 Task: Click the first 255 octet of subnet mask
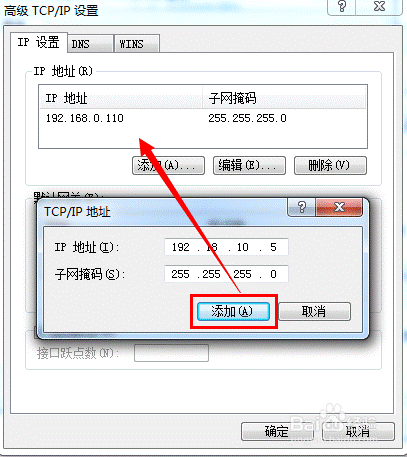pyautogui.click(x=180, y=274)
